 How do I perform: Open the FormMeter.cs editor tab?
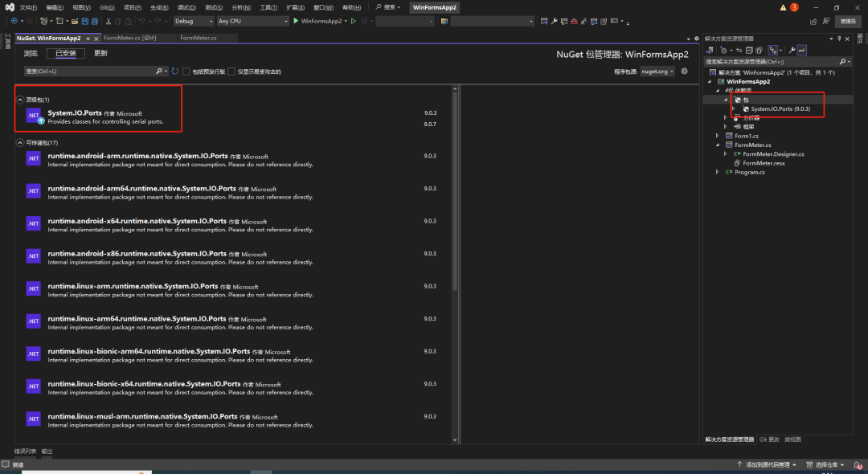(x=199, y=38)
